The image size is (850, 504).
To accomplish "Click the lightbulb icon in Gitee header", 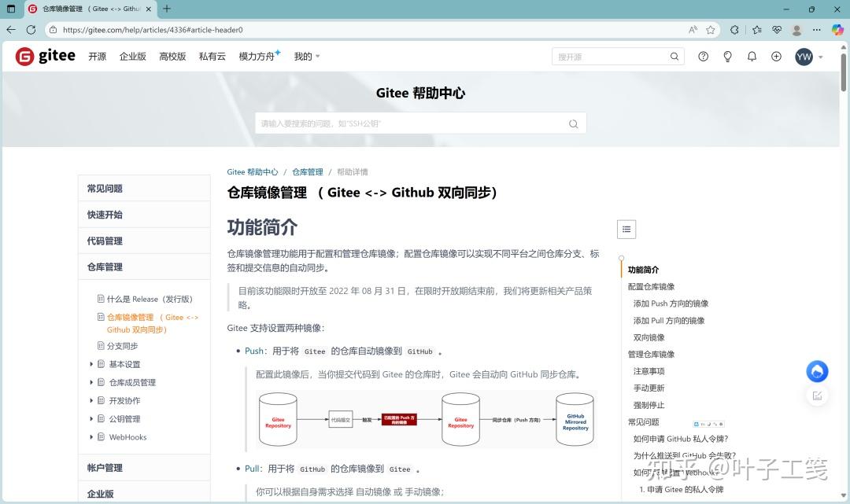I will [x=727, y=57].
